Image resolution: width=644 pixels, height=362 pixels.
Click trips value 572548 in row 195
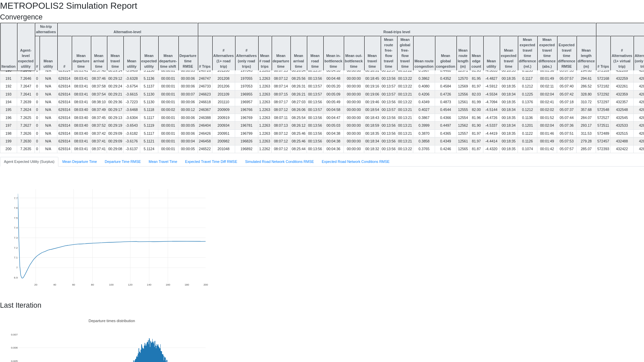point(603,110)
